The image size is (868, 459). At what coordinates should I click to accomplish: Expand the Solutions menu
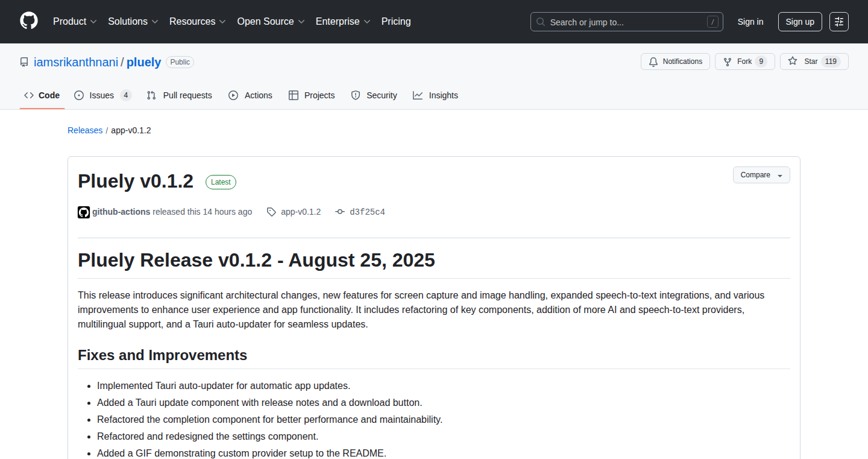(x=133, y=21)
